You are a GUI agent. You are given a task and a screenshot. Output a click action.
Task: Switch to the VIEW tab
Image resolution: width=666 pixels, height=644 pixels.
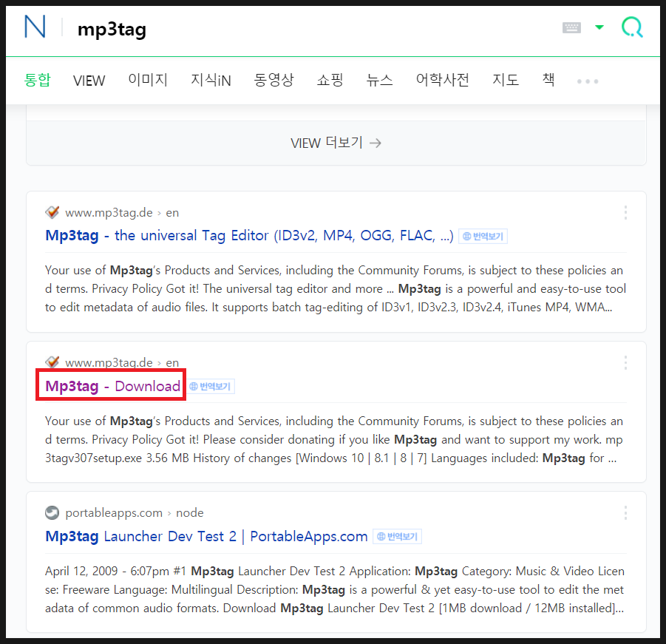[89, 81]
